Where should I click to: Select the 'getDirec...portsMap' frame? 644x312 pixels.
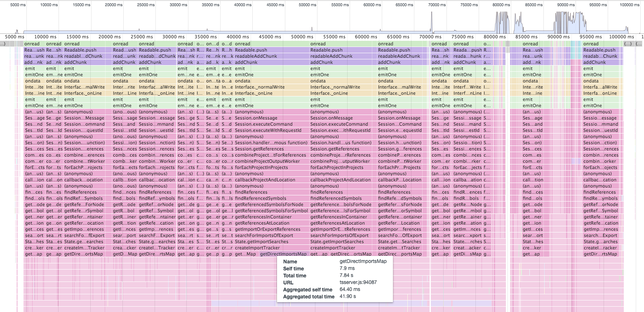(x=400, y=254)
